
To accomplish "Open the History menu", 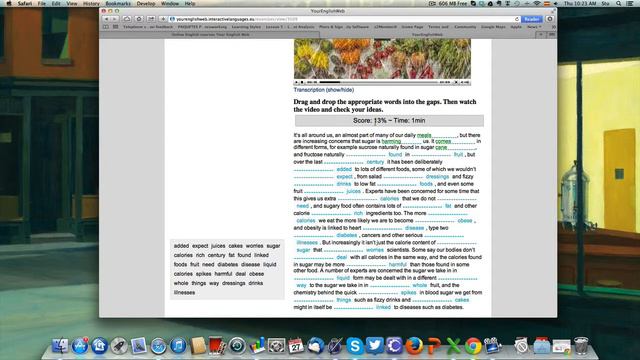I will click(x=91, y=3).
